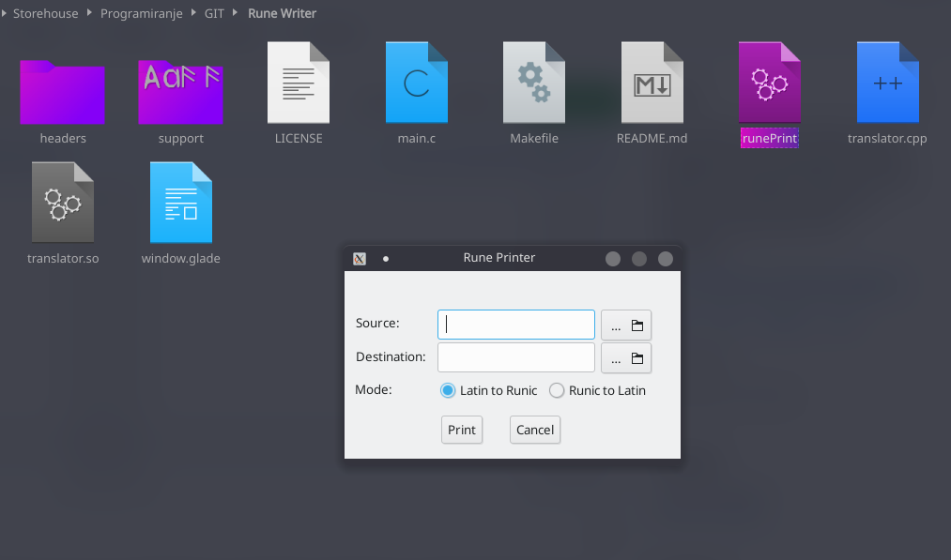
Task: Open the README.md document
Action: point(652,83)
